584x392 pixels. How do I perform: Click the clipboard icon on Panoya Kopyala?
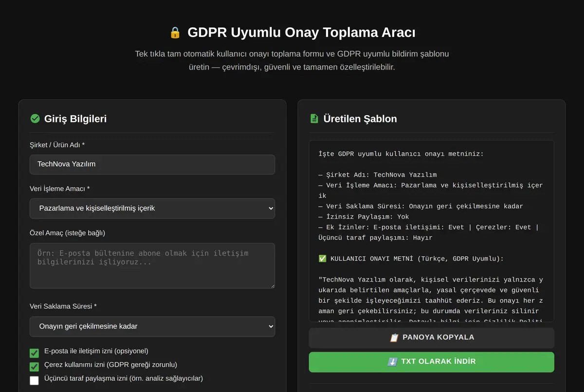(394, 338)
